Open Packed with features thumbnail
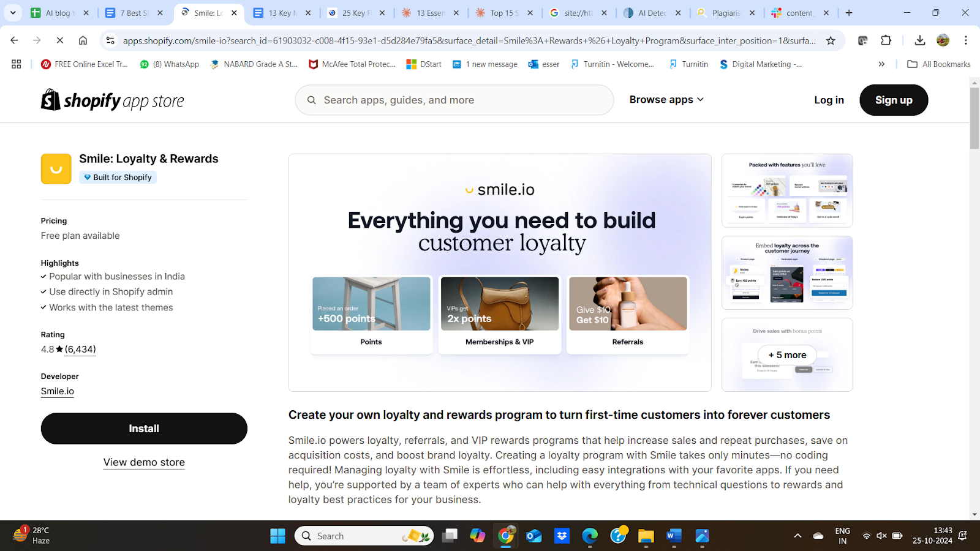The height and width of the screenshot is (551, 980). pos(787,190)
